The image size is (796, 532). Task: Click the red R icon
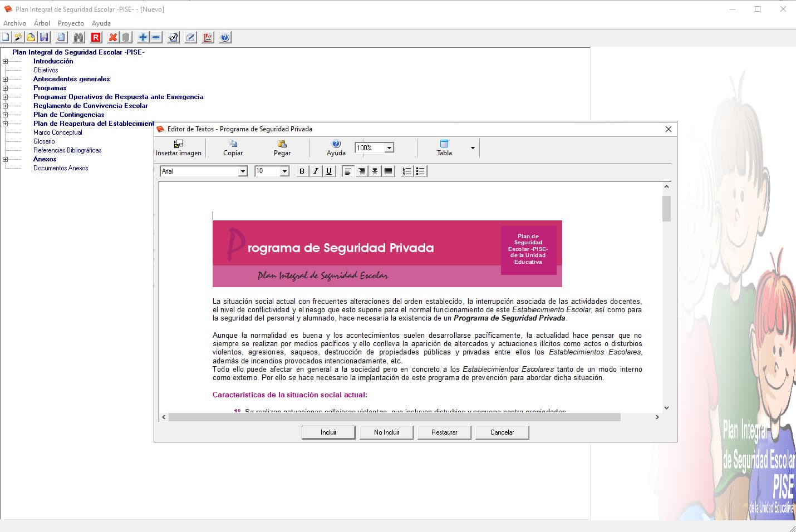coord(96,37)
